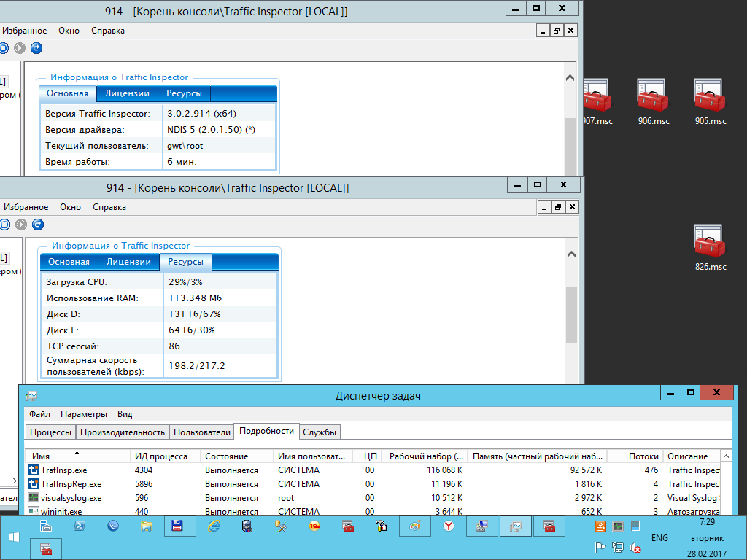747x560 pixels.
Task: Select the 826.msc desktop icon
Action: 711,248
